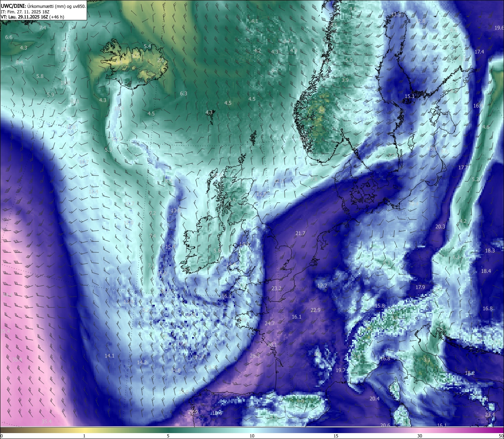This screenshot has width=504, height=439.
Task: Click the 20.4 value label
Action: pos(374,399)
